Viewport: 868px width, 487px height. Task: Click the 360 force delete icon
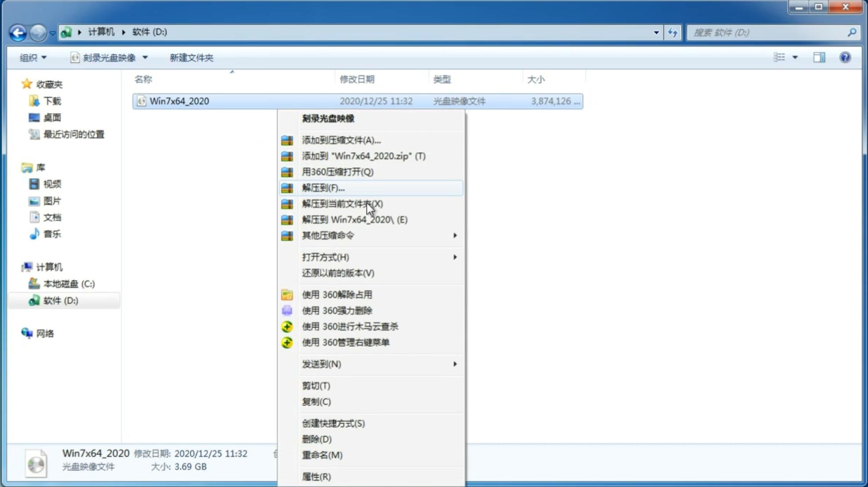[x=288, y=310]
